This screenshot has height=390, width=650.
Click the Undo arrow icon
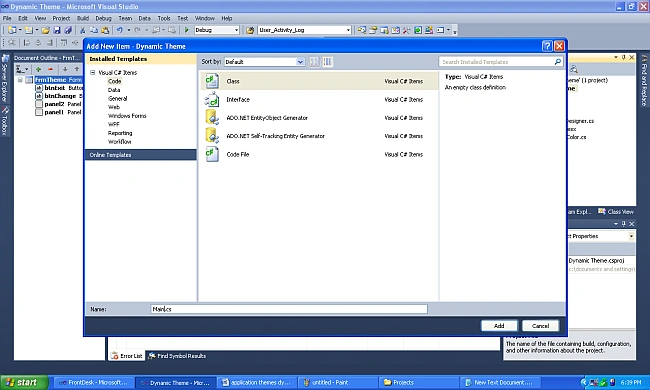pos(120,30)
